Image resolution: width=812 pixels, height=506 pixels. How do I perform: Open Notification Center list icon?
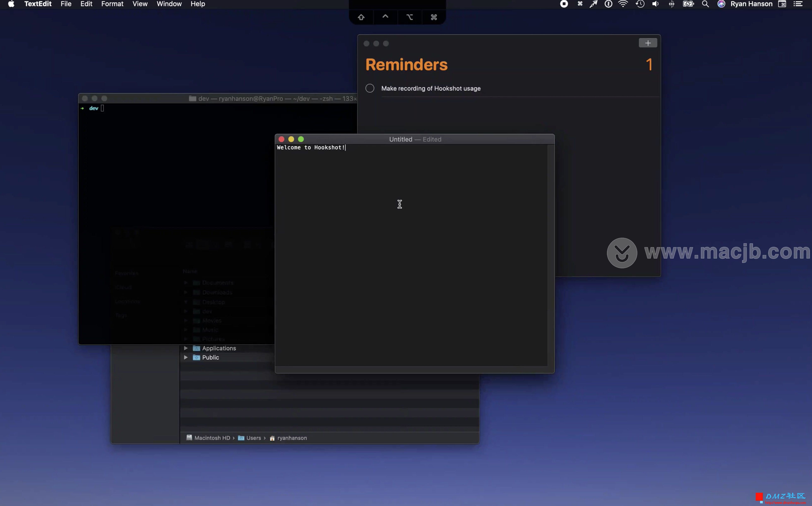click(798, 4)
